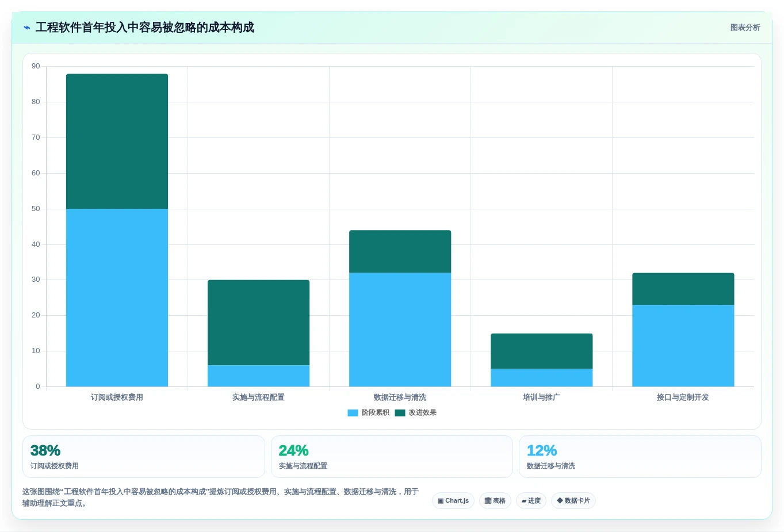
Task: Click the y-axis value 90
Action: coord(36,66)
